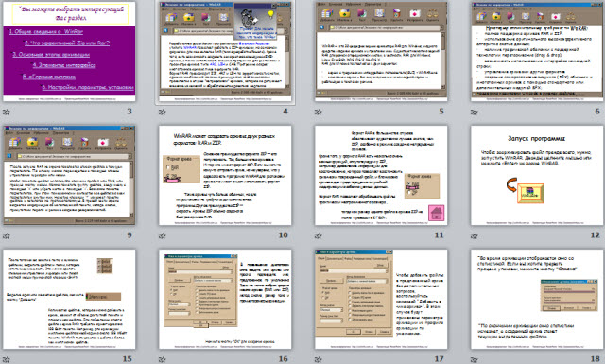Screen dimensions: 605x364
Task: Play animation star icon under slide 17
Action: click(318, 360)
